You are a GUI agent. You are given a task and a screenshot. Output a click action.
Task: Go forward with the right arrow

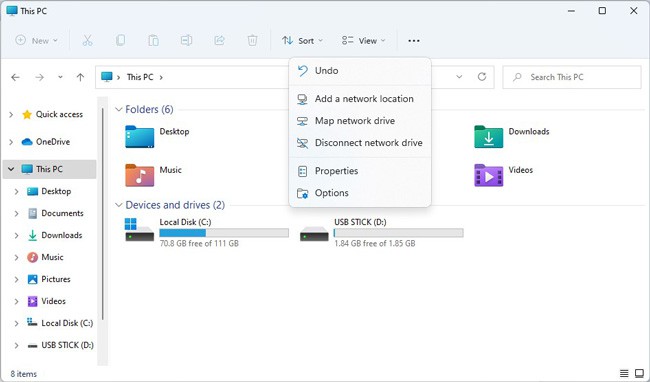click(x=39, y=77)
